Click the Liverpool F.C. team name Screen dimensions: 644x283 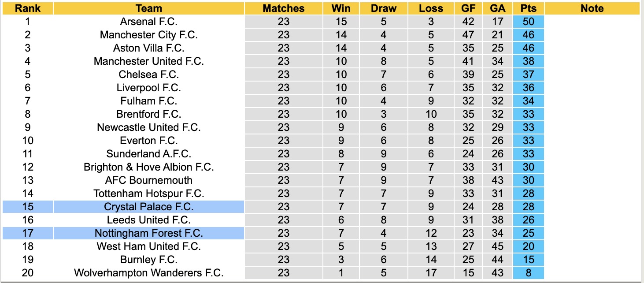149,88
